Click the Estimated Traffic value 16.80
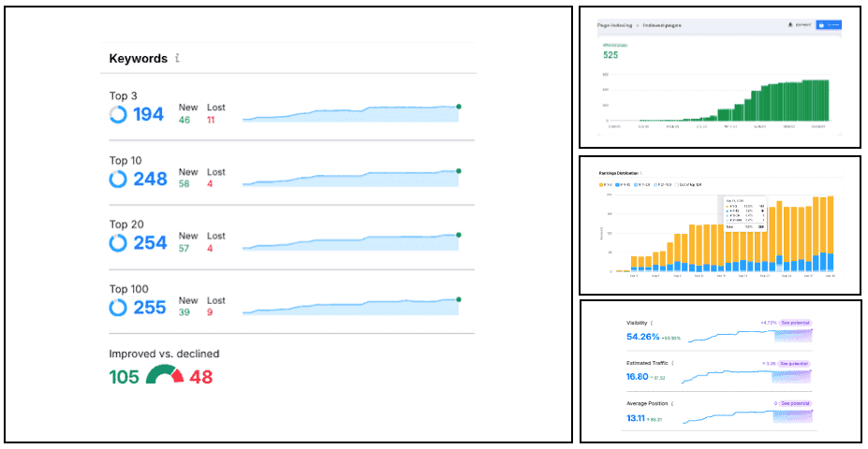This screenshot has height=449, width=868. tap(637, 377)
